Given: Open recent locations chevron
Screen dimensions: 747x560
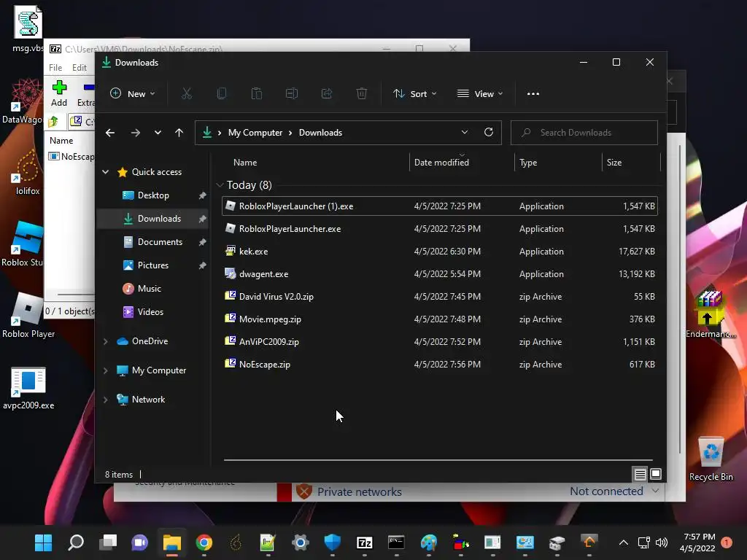Looking at the screenshot, I should [x=158, y=133].
